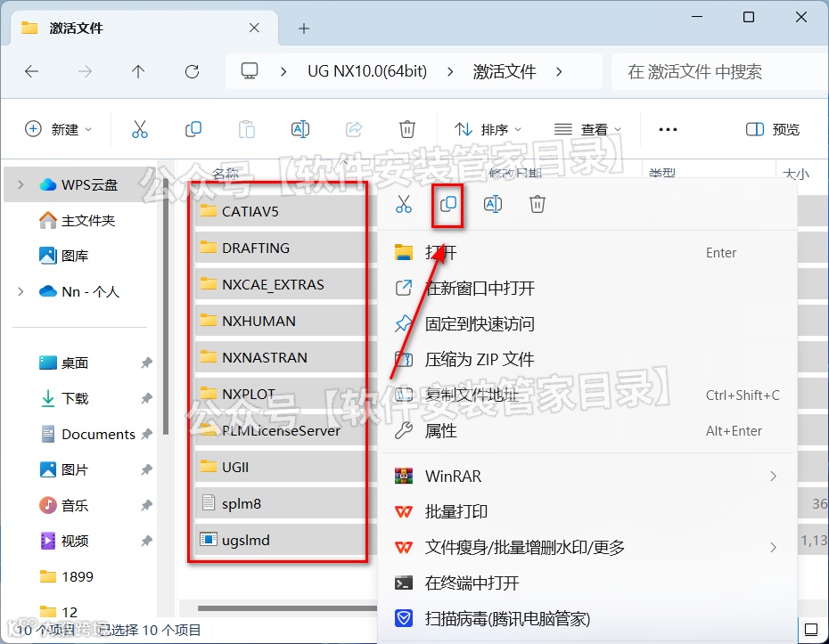Click the horizontal scrollbar under the file list
Screen dimensions: 829x644
tap(287, 608)
